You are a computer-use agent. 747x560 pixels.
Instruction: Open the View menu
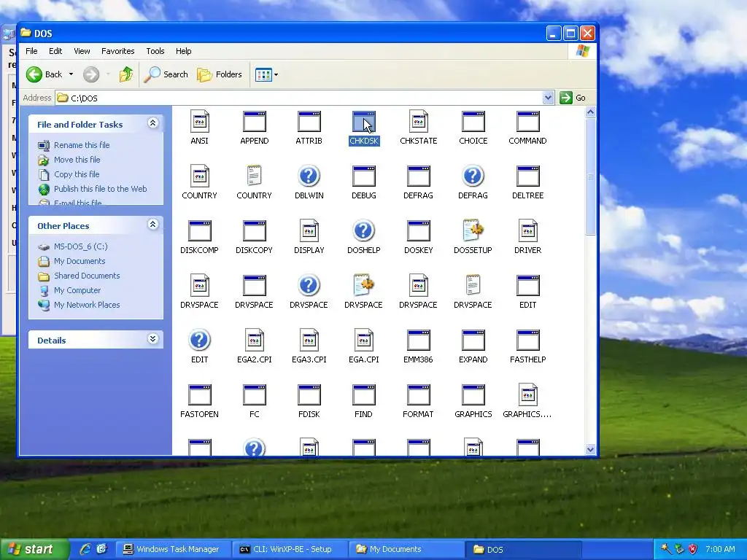tap(82, 51)
